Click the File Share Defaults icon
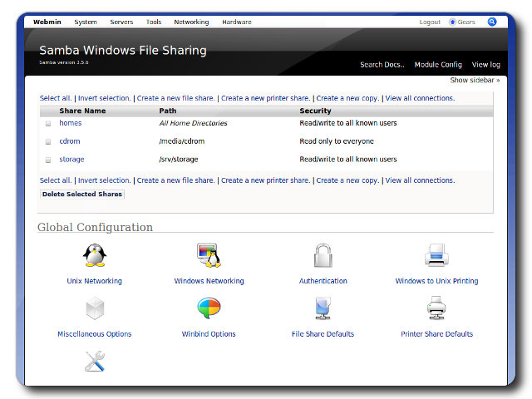Viewport: 532px width, 399px height. coord(323,308)
